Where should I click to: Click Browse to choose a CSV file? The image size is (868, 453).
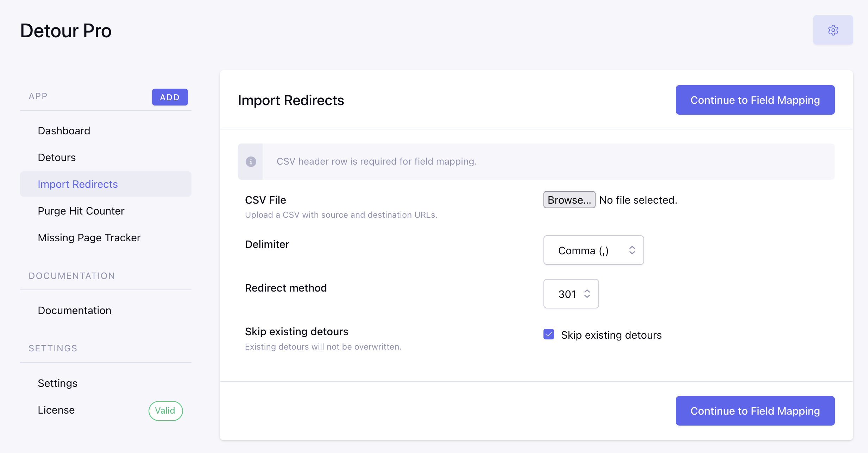[569, 200]
